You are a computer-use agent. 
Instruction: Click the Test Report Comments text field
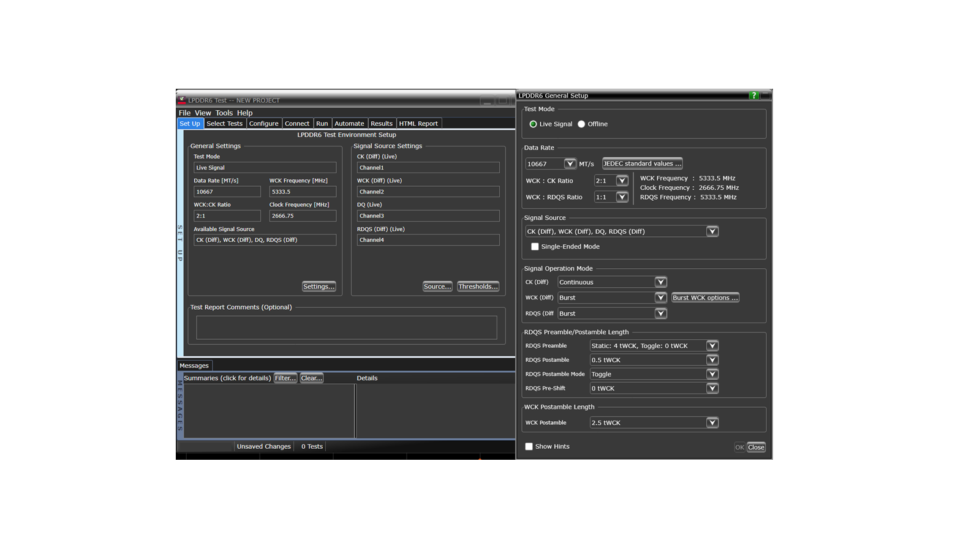point(346,326)
